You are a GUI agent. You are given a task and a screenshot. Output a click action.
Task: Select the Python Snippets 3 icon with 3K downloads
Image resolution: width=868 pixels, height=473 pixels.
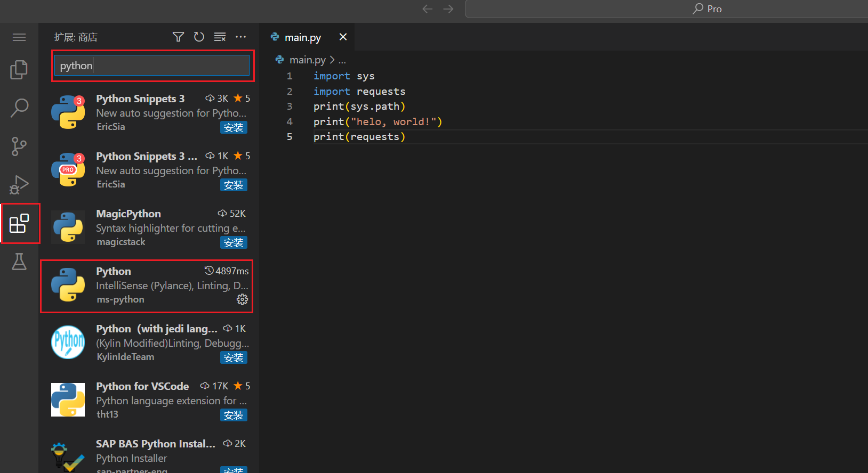tap(68, 112)
